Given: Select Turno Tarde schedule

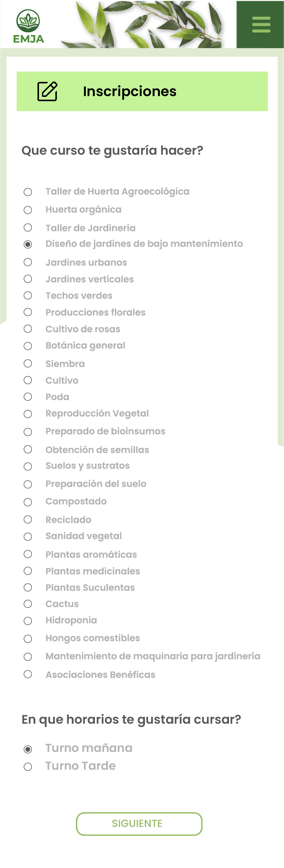Looking at the screenshot, I should pyautogui.click(x=28, y=767).
